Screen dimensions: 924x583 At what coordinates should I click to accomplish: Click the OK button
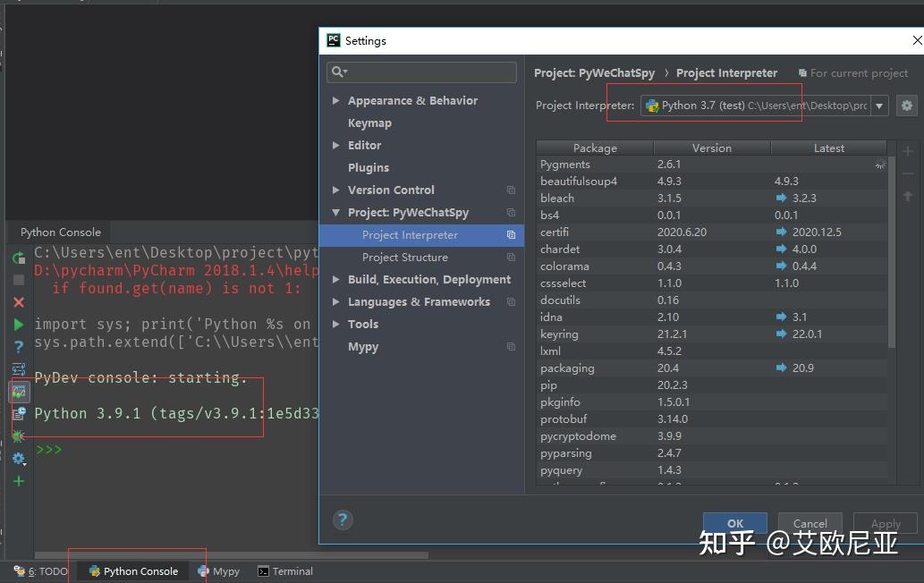734,523
